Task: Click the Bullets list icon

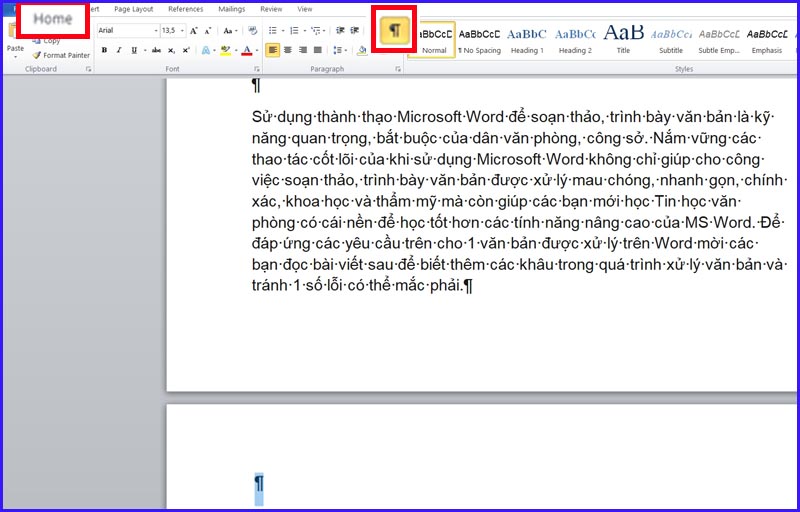Action: tap(272, 31)
